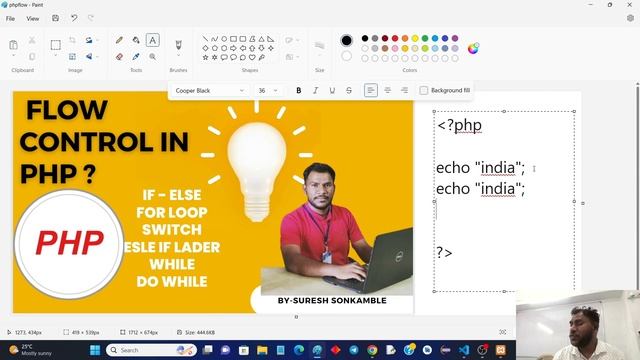Open Google Chrome from the taskbar

coord(372,350)
